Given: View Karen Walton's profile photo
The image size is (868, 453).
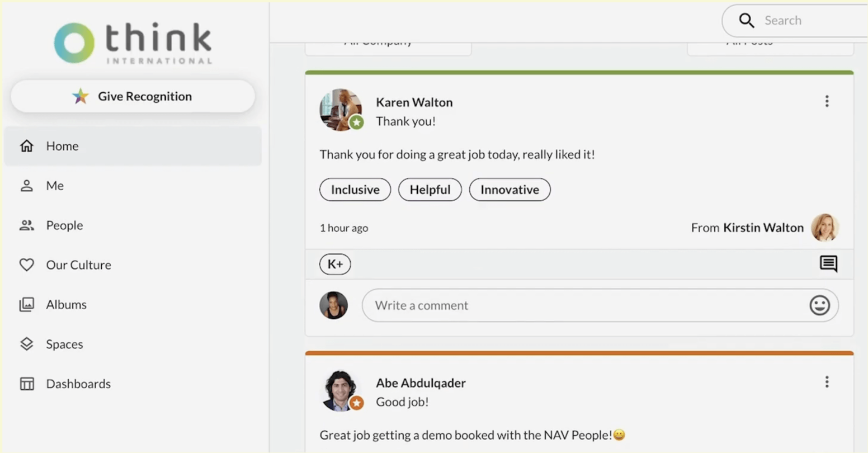Looking at the screenshot, I should (x=341, y=110).
